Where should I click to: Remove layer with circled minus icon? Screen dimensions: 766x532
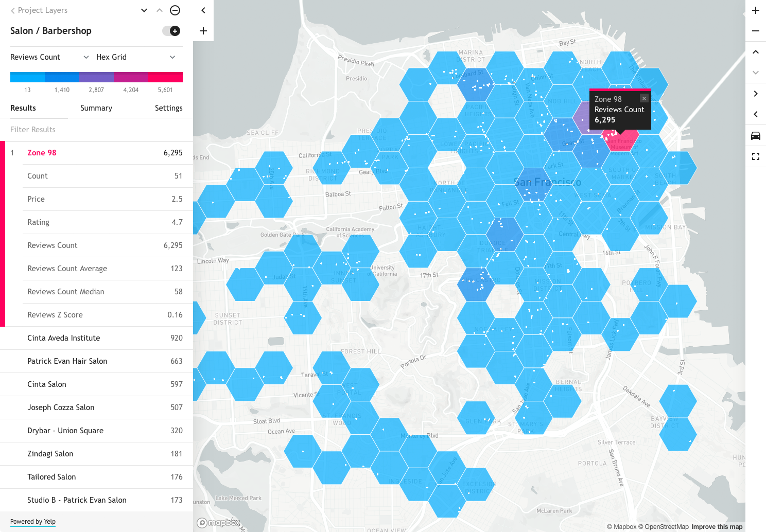tap(175, 10)
